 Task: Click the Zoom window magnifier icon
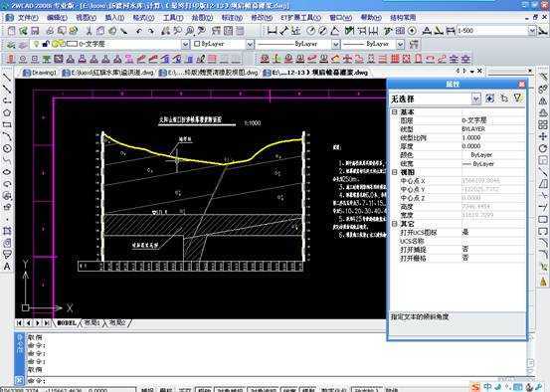click(190, 31)
